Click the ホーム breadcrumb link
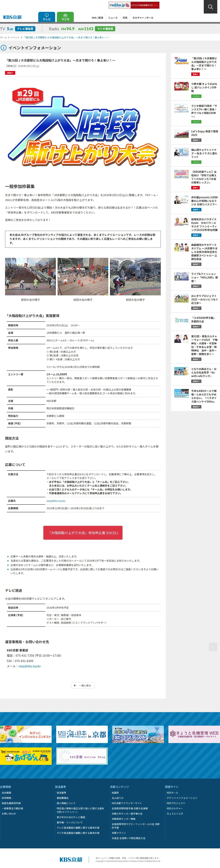 (x=3, y=37)
